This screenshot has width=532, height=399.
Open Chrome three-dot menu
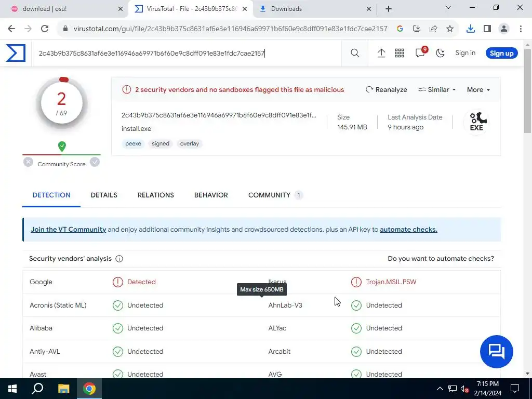tap(521, 29)
